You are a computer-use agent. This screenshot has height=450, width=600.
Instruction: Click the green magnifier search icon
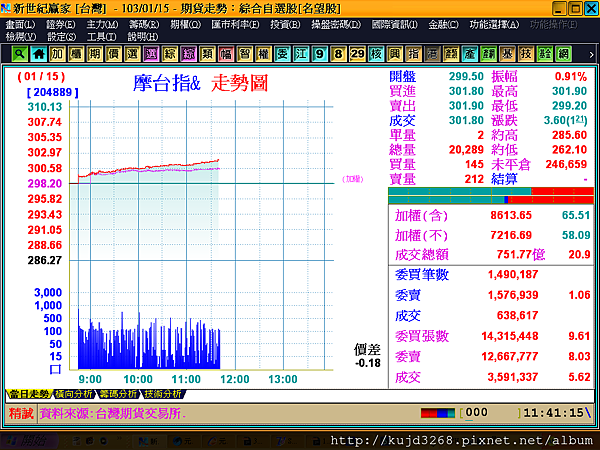(x=20, y=54)
